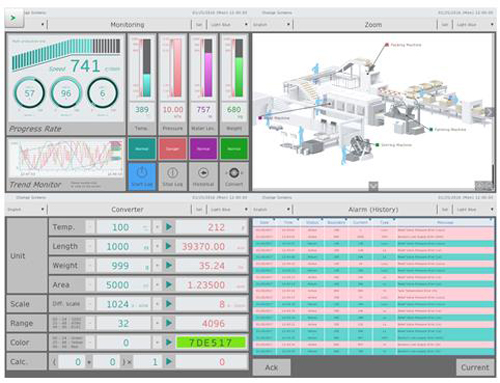Click the 7DE517 green color result swatch
The width and height of the screenshot is (500, 383).
click(x=211, y=342)
